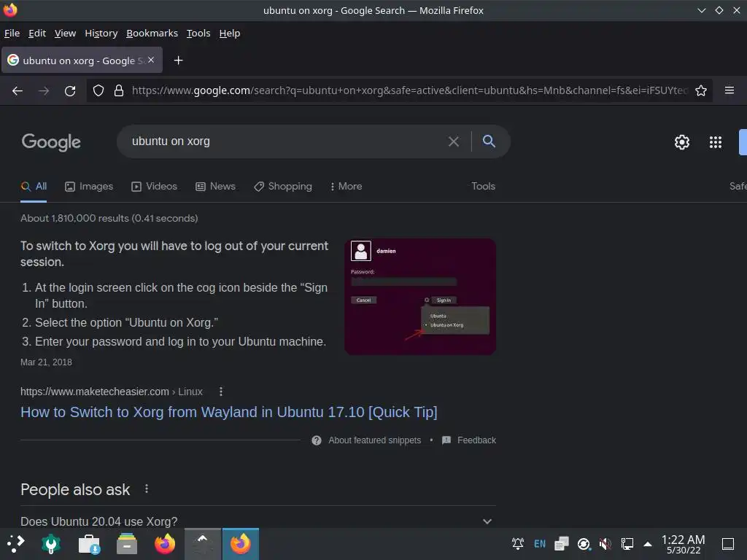This screenshot has height=560, width=747.
Task: Open a new tab with plus button
Action: 178,61
